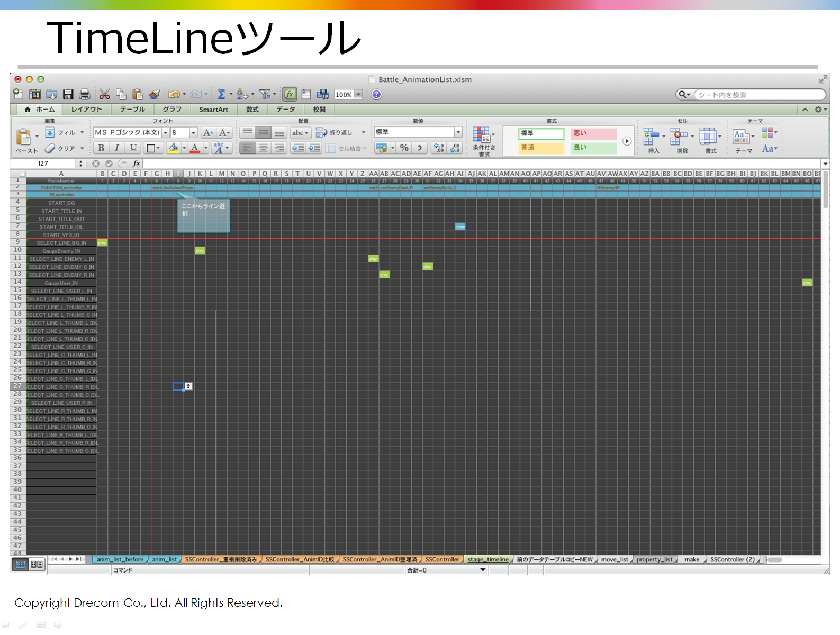Open the font size dropdown
The height and width of the screenshot is (635, 840).
(193, 133)
